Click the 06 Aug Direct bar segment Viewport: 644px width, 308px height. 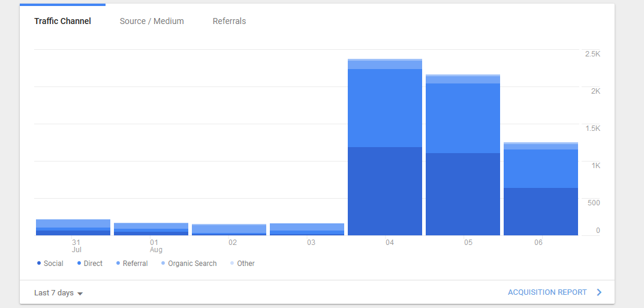[x=541, y=169]
